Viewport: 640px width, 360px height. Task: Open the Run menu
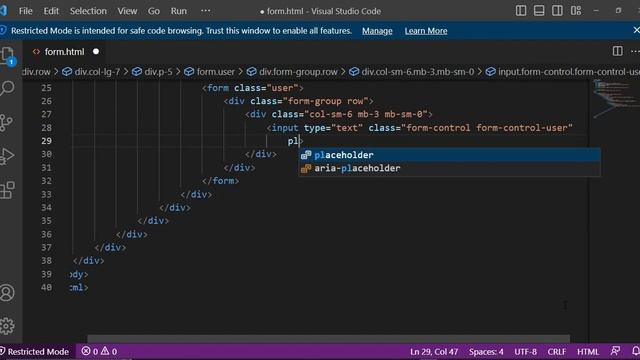(x=178, y=11)
